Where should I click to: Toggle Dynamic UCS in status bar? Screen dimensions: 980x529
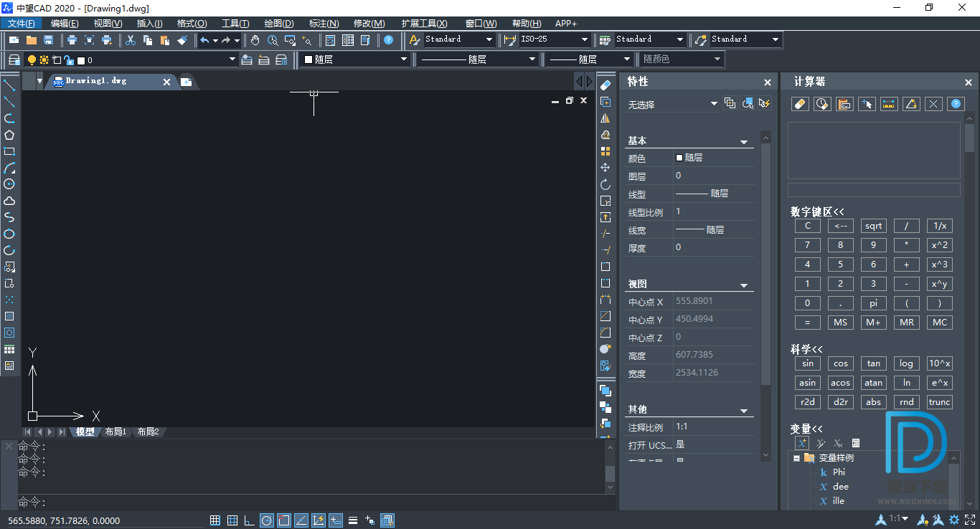(x=319, y=520)
